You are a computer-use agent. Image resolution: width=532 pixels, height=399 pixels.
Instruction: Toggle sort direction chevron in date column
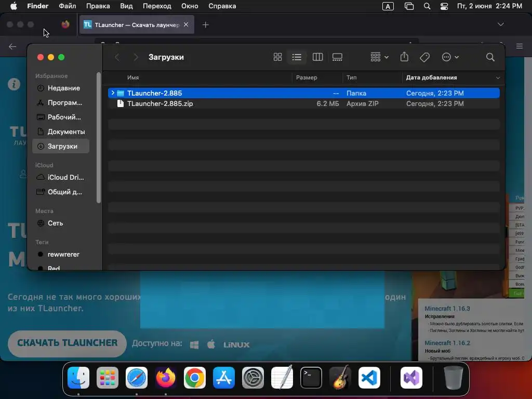point(498,78)
